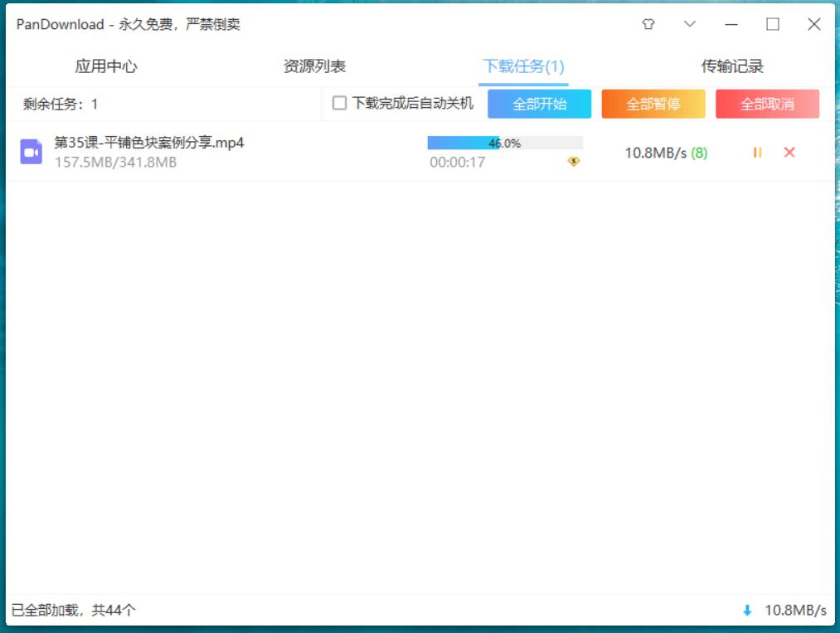Click the 10.8MB/s (8) speed indicator in task row
This screenshot has height=633, width=840.
(x=666, y=153)
